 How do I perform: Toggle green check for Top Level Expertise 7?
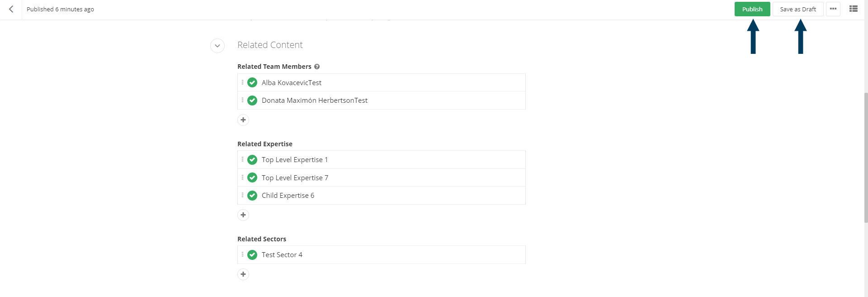click(252, 177)
